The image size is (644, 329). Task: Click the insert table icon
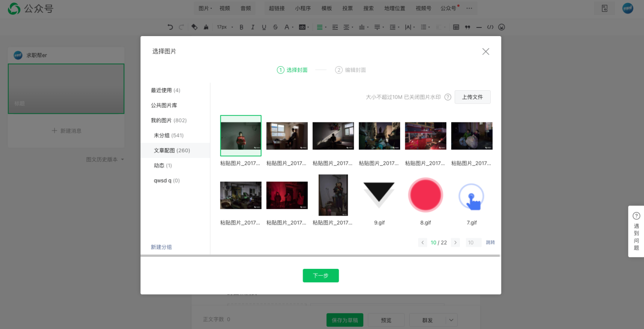click(456, 27)
